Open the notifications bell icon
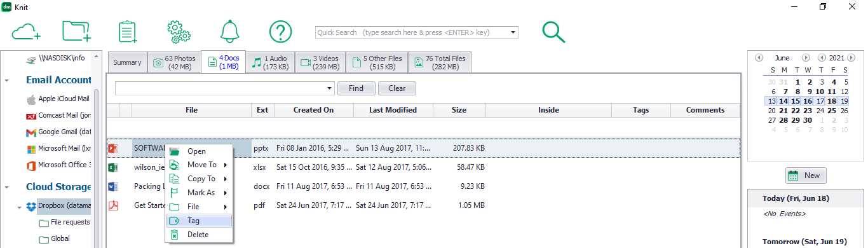 (230, 31)
